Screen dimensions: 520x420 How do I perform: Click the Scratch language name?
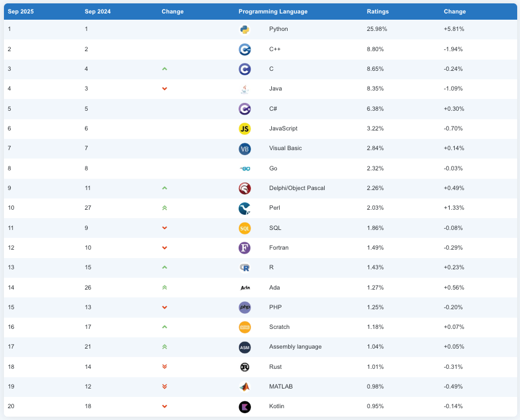click(x=280, y=327)
